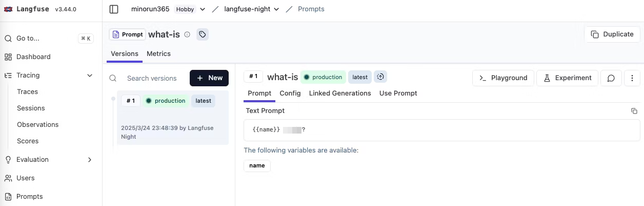The image size is (644, 206).
Task: Open the Scores page
Action: (28, 141)
